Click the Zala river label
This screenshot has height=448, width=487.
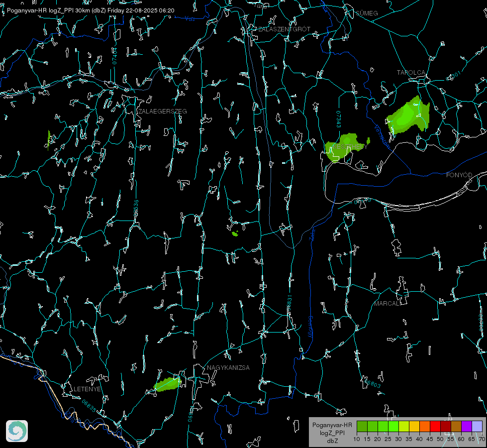coord(312,235)
